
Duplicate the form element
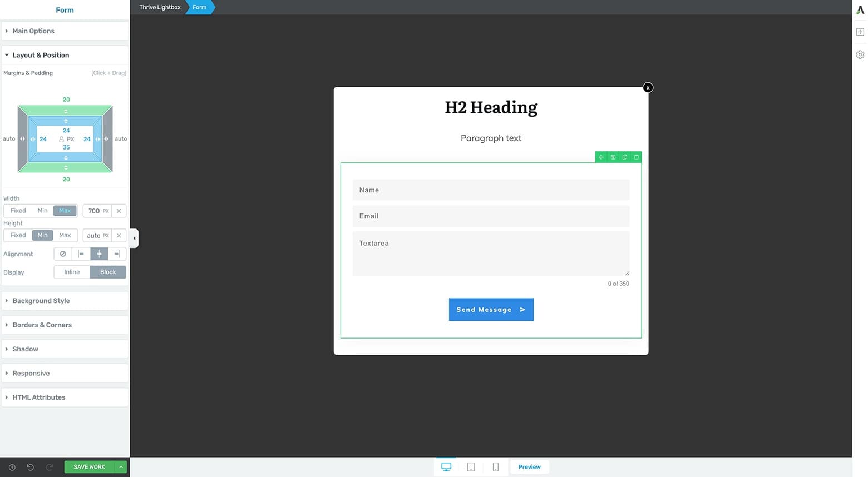coord(624,157)
